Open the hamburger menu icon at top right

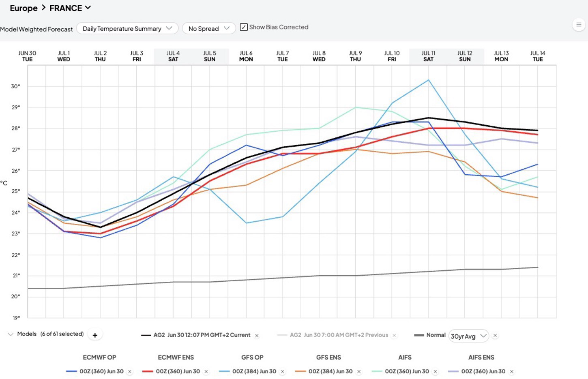click(579, 25)
